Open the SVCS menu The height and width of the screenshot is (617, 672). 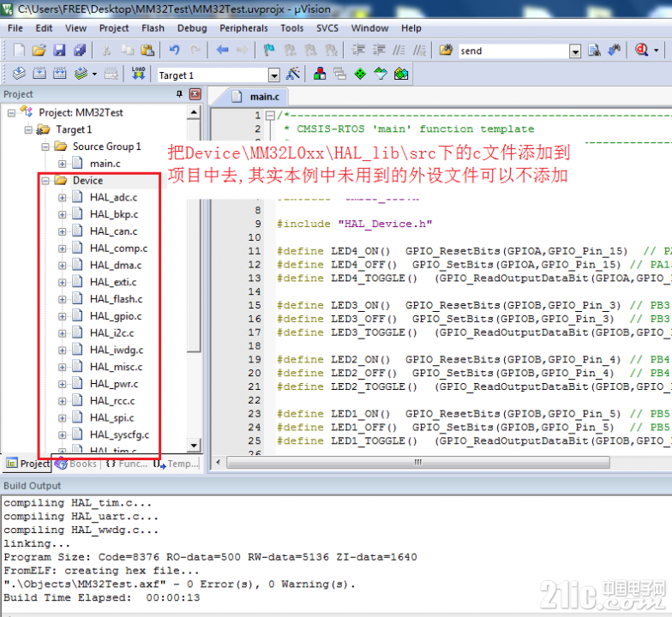(327, 28)
